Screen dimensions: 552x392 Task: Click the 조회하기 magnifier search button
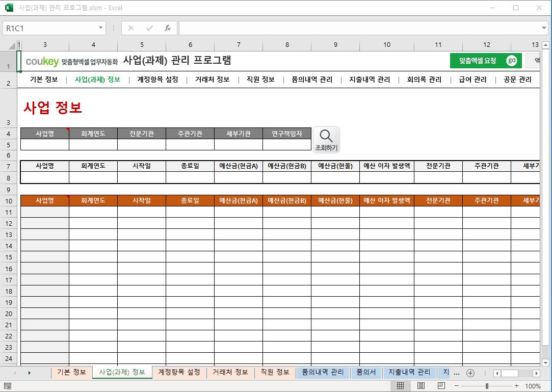point(326,140)
